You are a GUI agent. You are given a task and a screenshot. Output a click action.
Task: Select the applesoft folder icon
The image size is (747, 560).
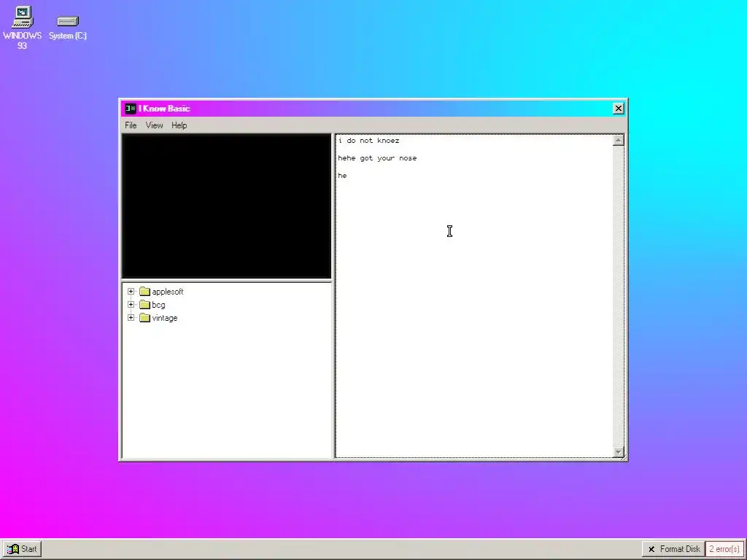tap(145, 292)
